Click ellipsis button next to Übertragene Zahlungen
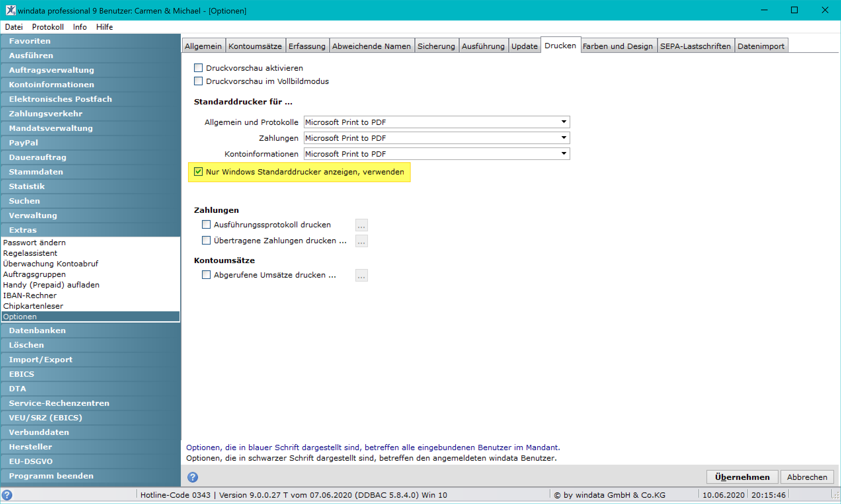Viewport: 841px width, 504px height. coord(361,241)
